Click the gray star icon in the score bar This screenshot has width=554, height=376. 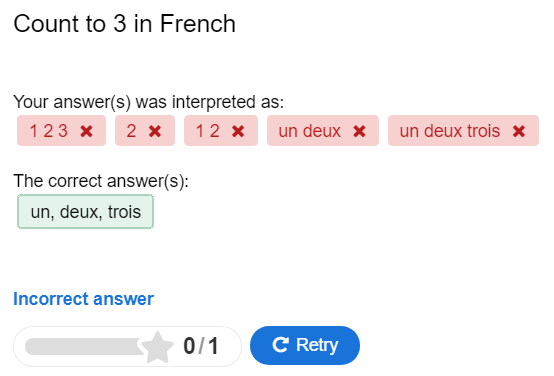(157, 347)
